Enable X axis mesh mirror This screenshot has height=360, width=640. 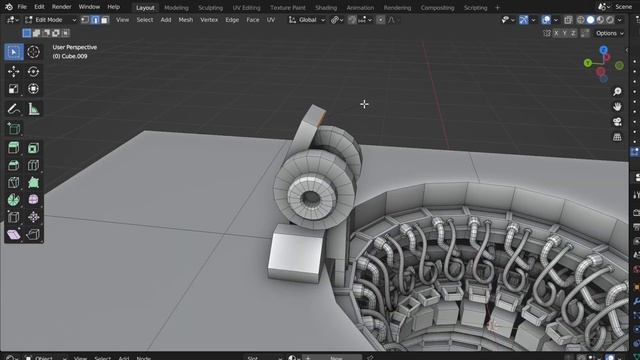556,33
